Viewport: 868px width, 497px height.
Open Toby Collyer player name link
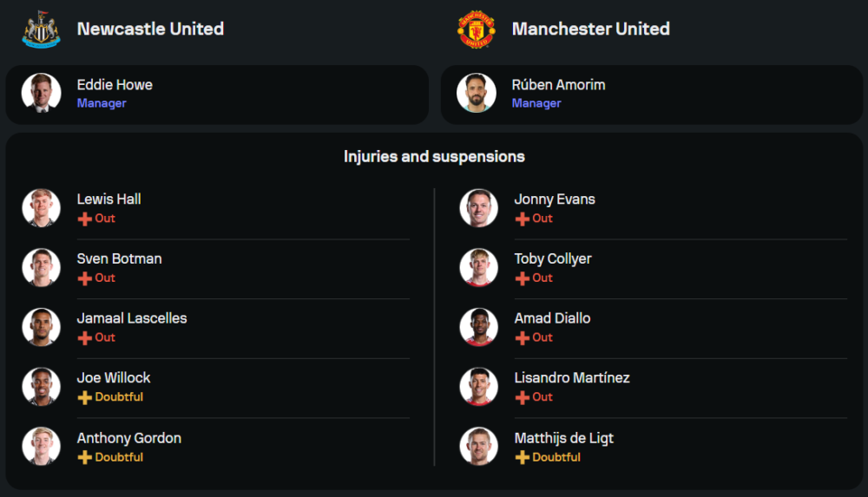click(553, 258)
